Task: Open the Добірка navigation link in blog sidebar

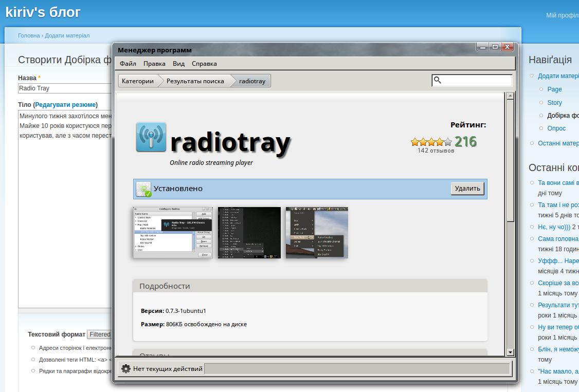Action: 563,116
